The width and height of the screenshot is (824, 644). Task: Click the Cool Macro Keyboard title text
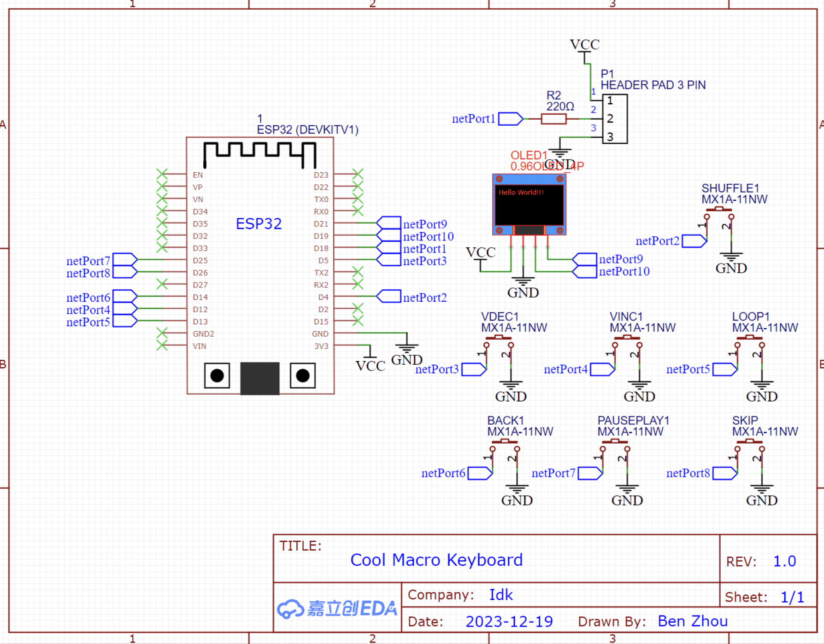[x=436, y=560]
